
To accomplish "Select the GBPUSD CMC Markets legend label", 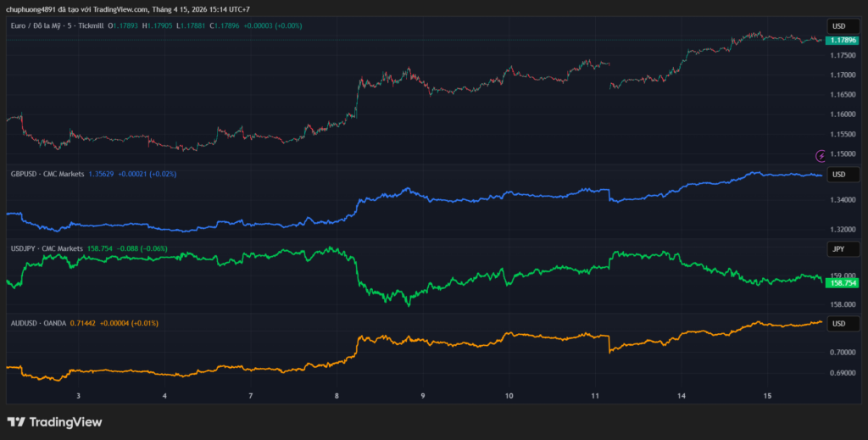I will (47, 174).
